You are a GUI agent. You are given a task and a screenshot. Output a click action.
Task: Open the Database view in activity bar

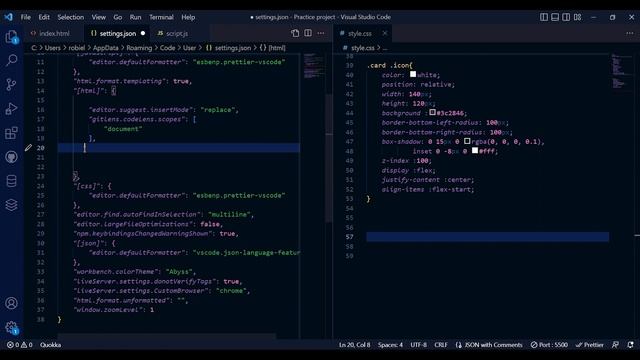coord(11,181)
